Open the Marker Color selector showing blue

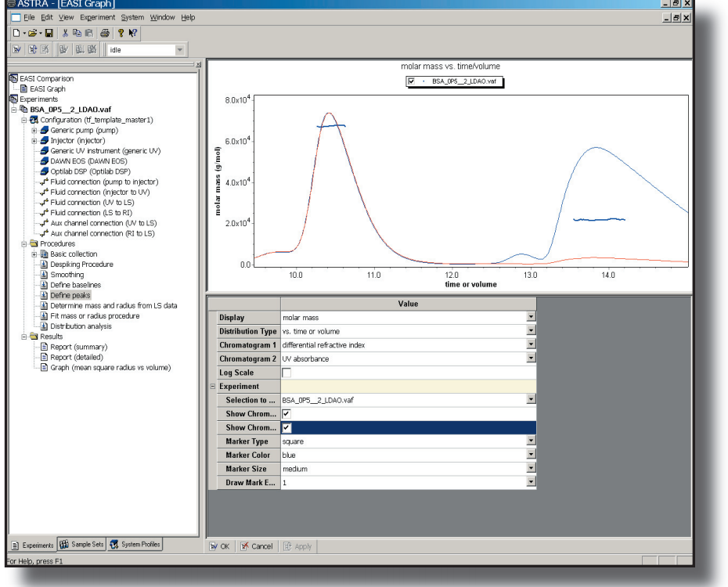(x=532, y=454)
